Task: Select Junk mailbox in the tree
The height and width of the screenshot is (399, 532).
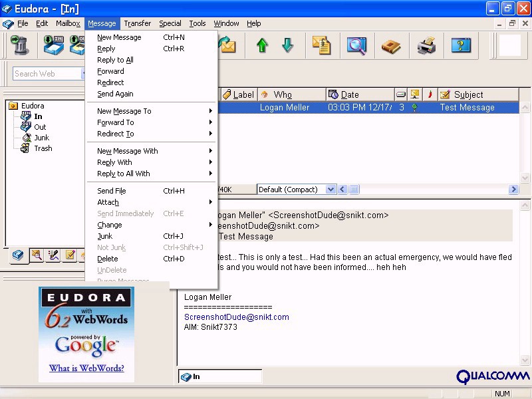Action: 41,138
